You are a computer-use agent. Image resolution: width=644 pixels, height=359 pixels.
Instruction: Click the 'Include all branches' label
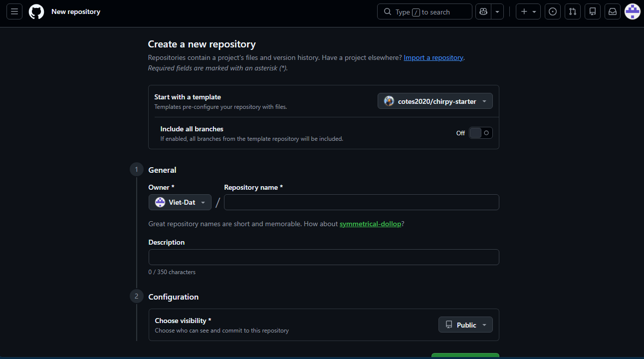pos(192,129)
